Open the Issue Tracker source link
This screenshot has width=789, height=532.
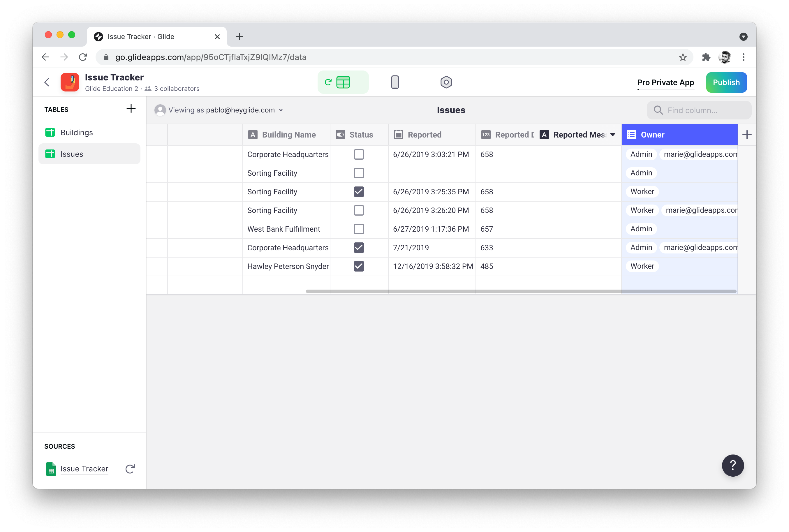coord(84,468)
